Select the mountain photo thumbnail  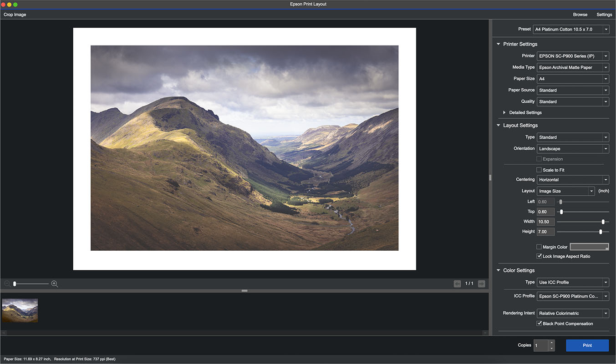click(20, 310)
